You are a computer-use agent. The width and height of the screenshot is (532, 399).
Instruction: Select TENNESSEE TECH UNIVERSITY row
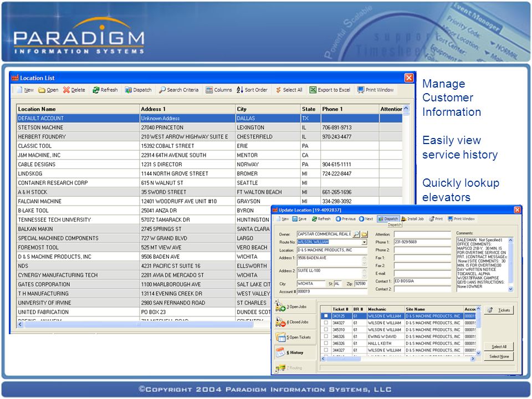(144, 220)
